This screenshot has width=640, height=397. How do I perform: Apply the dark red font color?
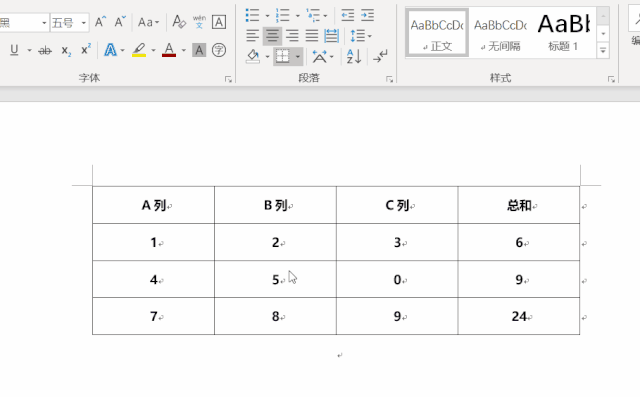(x=169, y=50)
